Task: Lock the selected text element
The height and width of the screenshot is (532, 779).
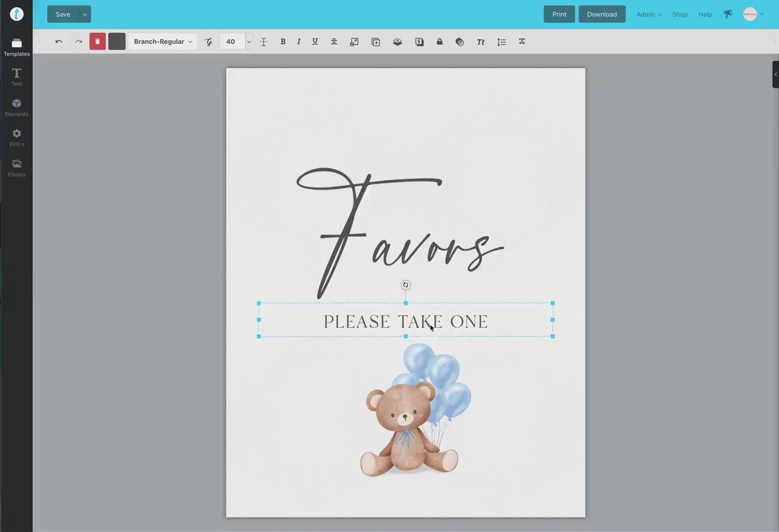Action: tap(439, 41)
